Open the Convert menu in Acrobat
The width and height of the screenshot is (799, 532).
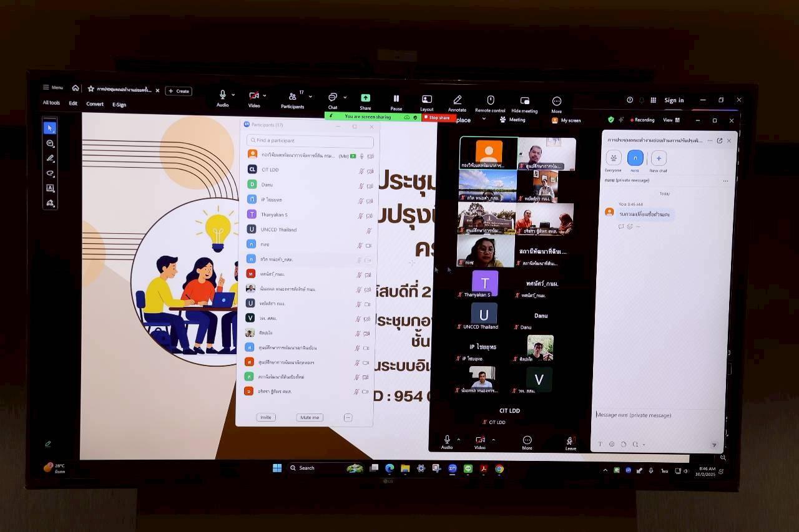coord(95,104)
